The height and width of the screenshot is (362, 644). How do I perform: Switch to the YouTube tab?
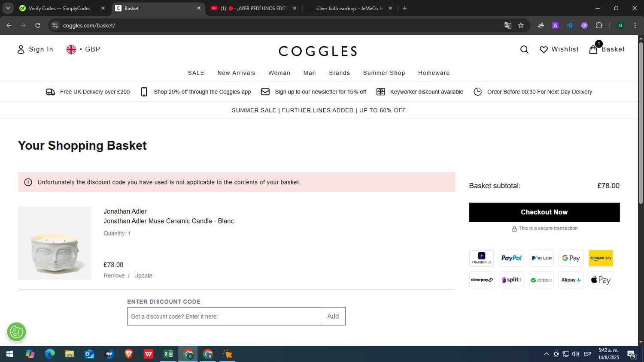coord(253,8)
